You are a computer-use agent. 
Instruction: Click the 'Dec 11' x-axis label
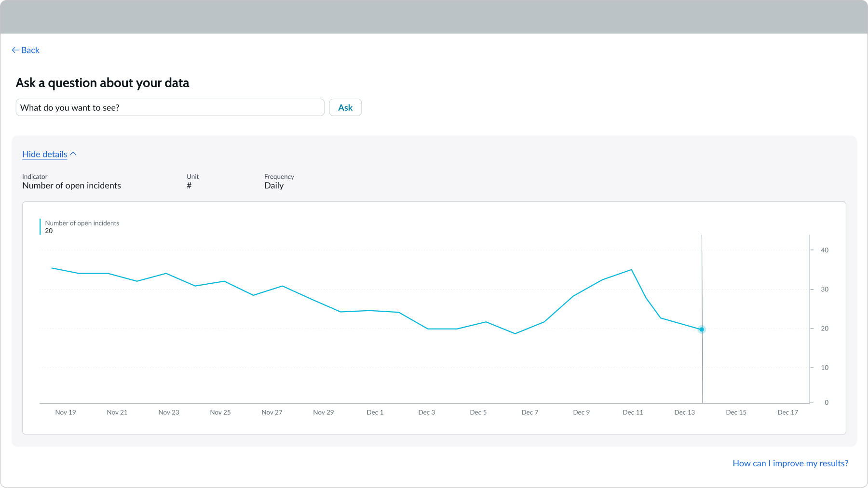pyautogui.click(x=633, y=412)
